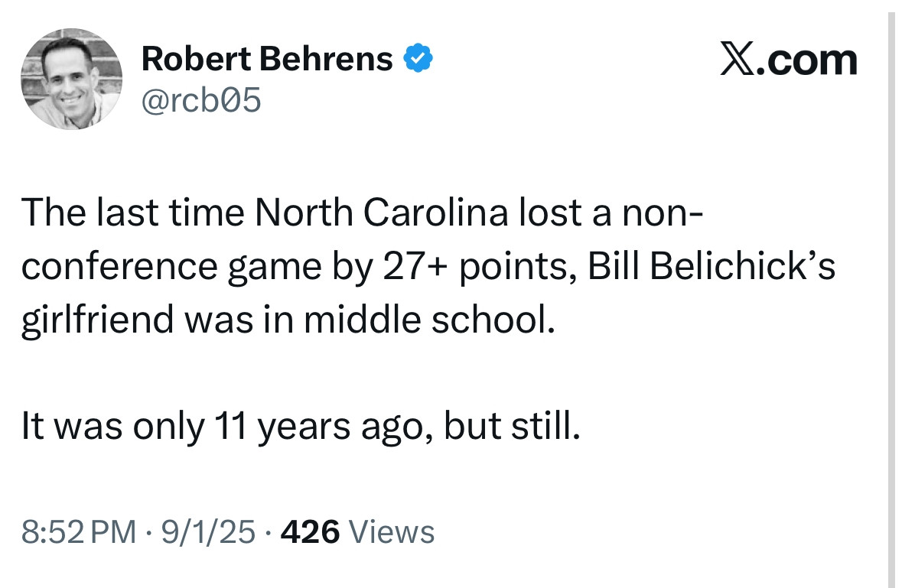Open the 8:52 PM timestamp link

coord(79,531)
